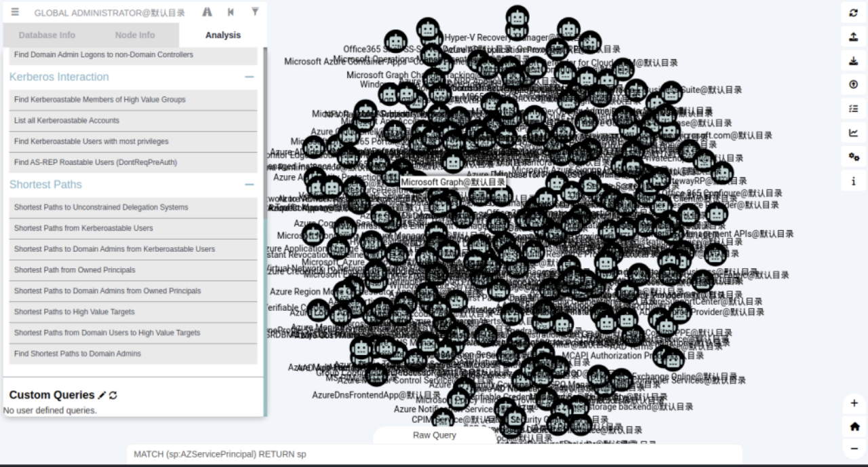Zoom in with the plus icon
The image size is (868, 467).
tap(854, 404)
